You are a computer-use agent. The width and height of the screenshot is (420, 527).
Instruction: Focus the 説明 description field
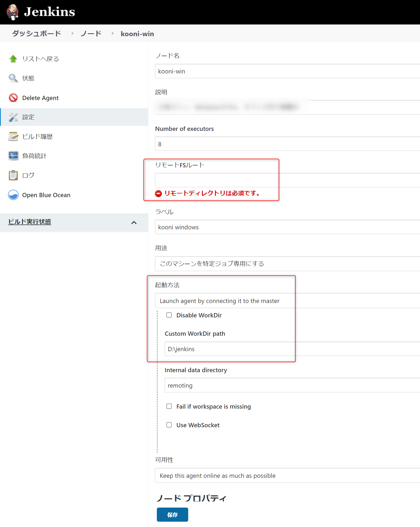coord(287,107)
